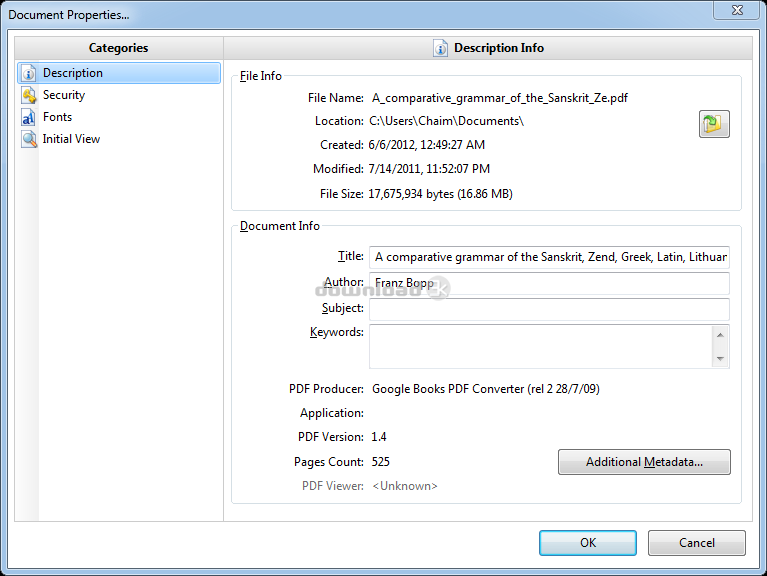Switch to the Fonts category label
This screenshot has width=767, height=576.
click(57, 117)
